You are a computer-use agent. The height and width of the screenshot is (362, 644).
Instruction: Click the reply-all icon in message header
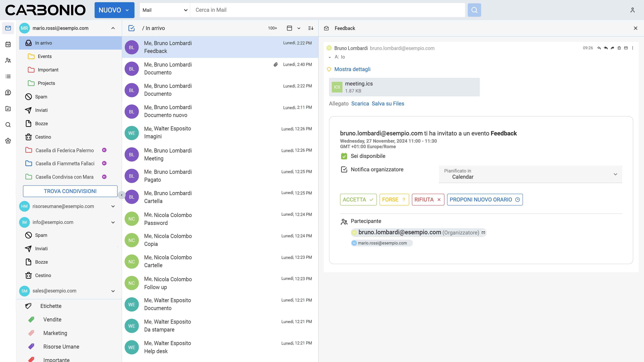(x=605, y=48)
